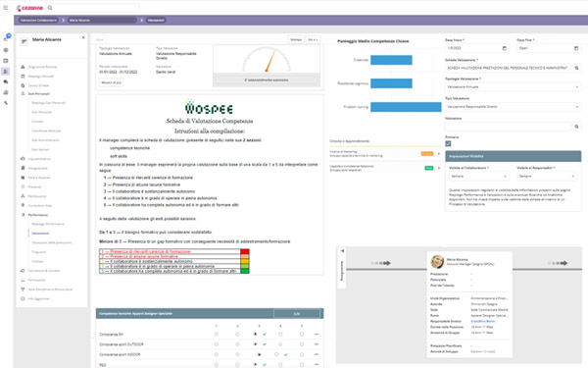Open Riepilogo Performance in the sidebar
588x368 pixels.
tap(48, 224)
